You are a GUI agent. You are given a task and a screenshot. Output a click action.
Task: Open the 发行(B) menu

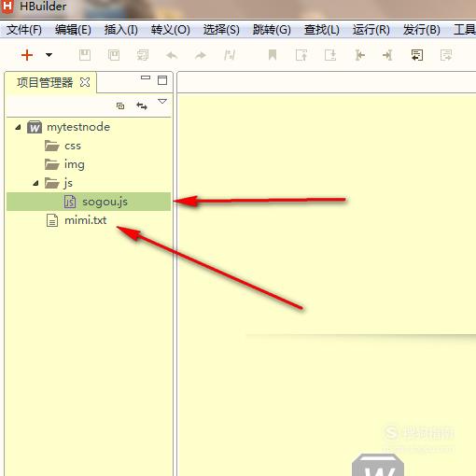tap(422, 30)
